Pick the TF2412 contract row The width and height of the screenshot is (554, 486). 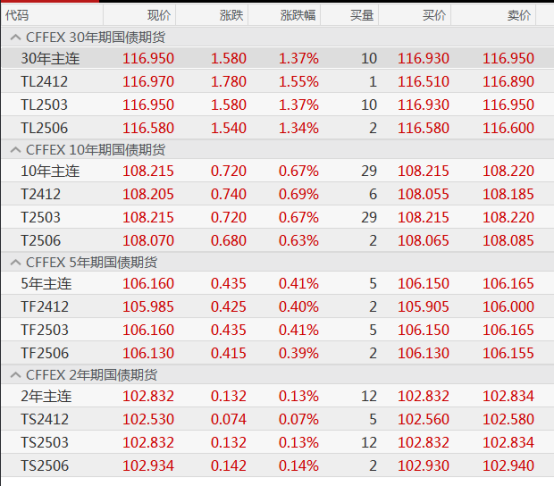coord(277,307)
